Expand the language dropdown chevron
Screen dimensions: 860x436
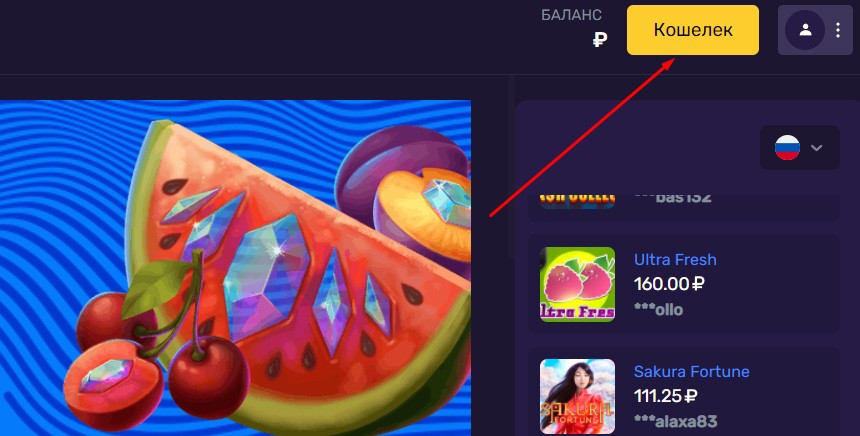tap(817, 148)
